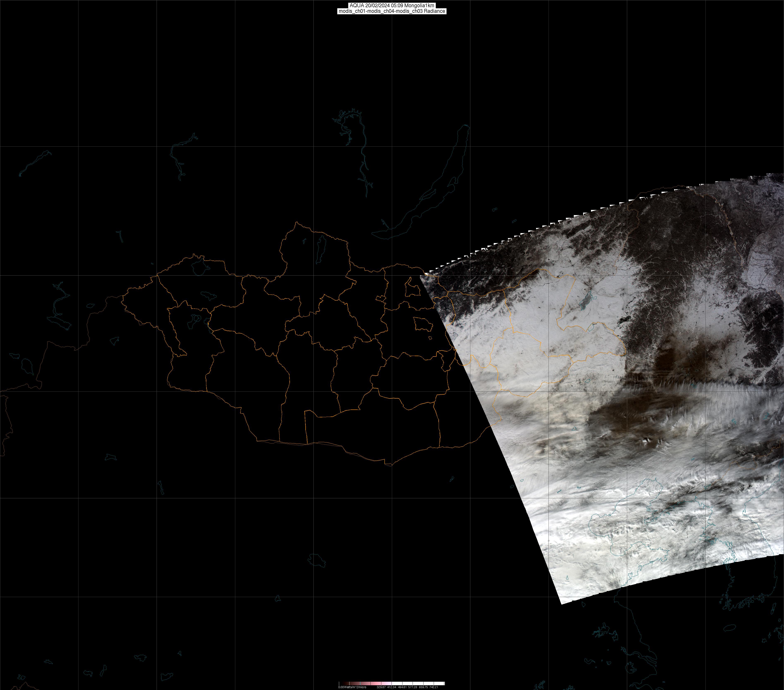This screenshot has width=784, height=690.
Task: Click the 329.87 colorbar value label
Action: (381, 687)
